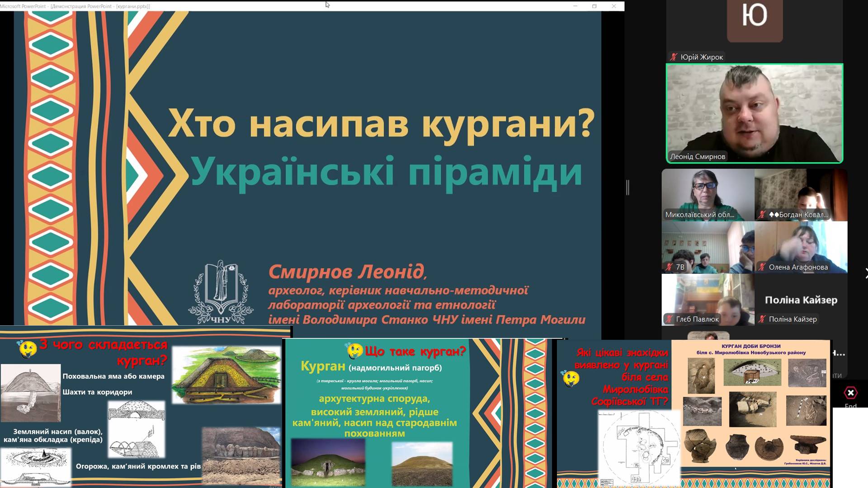868x488 pixels.
Task: Select Богдан Ковал... video tile
Action: [801, 195]
